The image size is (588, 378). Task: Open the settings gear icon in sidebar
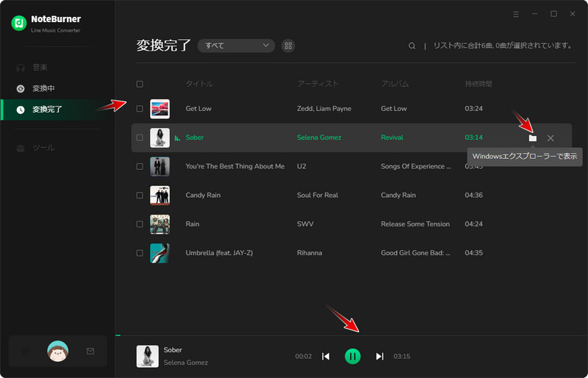click(25, 352)
